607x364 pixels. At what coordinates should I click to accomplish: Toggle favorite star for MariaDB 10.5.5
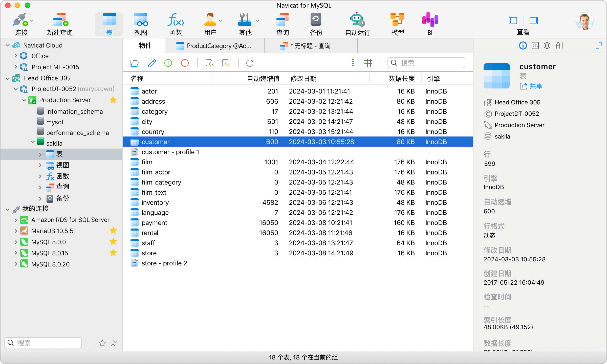click(x=113, y=231)
